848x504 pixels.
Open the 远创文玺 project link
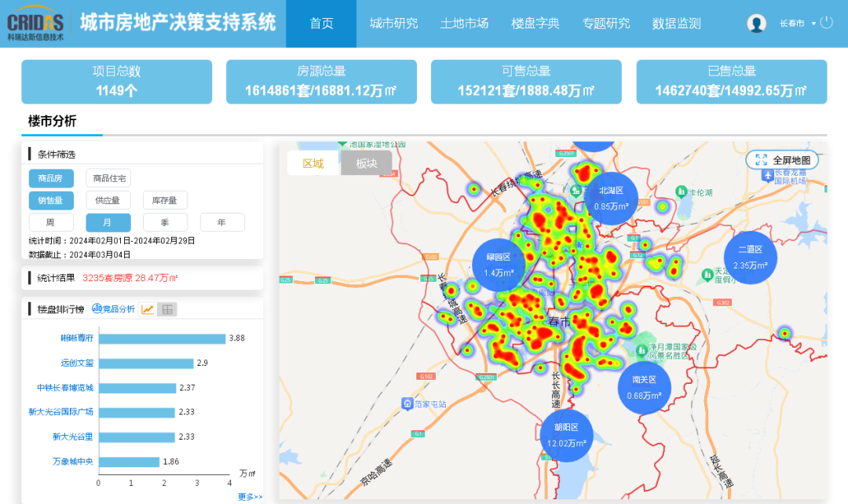click(x=77, y=363)
